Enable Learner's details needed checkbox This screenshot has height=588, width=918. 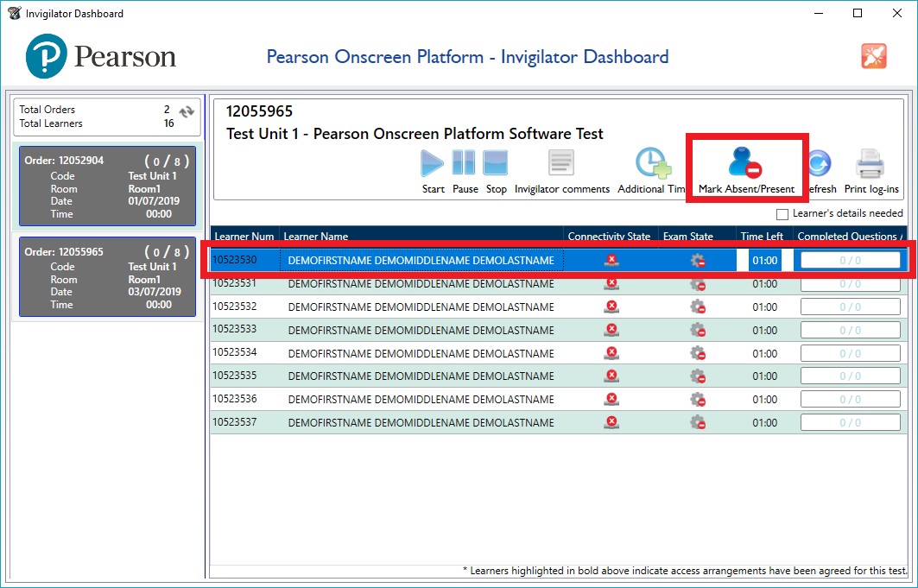[x=782, y=214]
